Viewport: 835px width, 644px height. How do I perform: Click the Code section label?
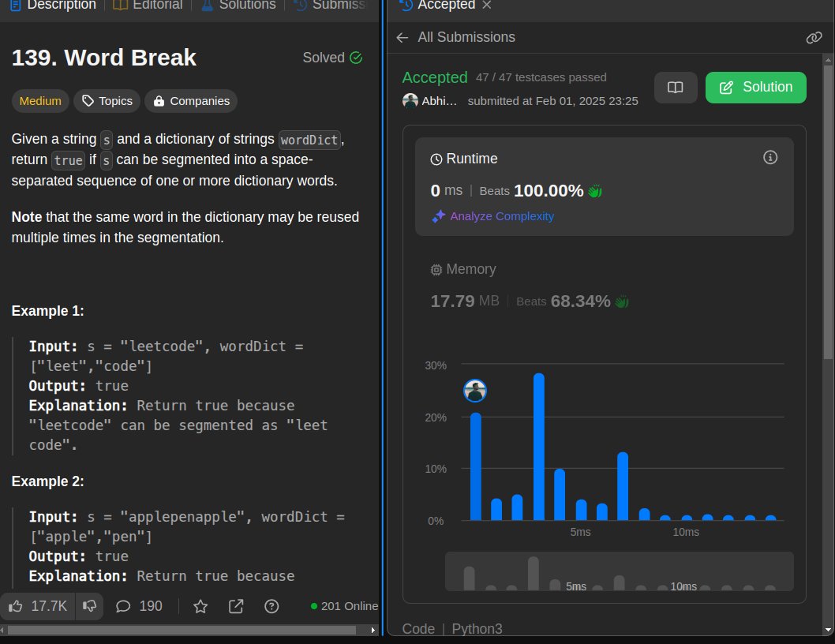point(418,629)
